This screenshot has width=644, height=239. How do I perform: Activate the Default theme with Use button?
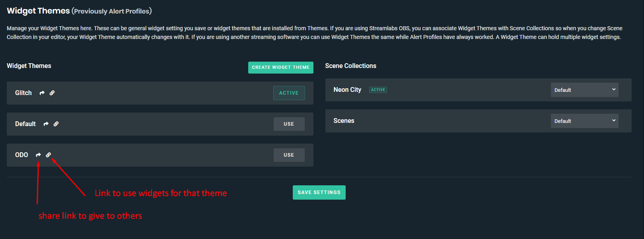pyautogui.click(x=289, y=124)
